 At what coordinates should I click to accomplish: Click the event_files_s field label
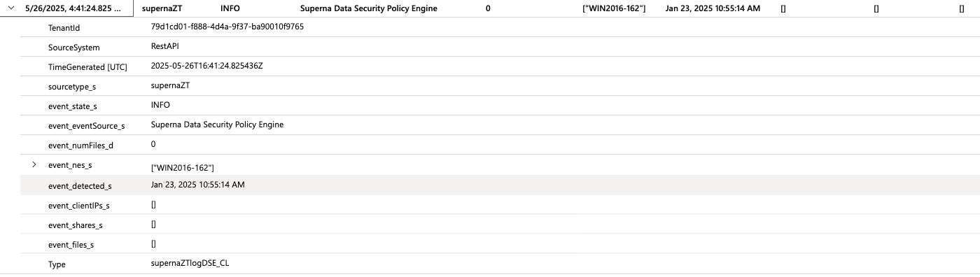[71, 245]
